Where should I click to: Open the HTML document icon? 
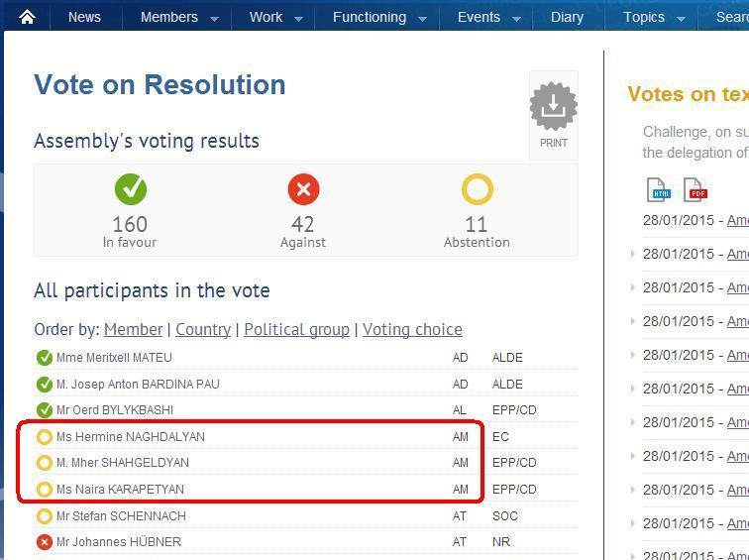pos(658,189)
